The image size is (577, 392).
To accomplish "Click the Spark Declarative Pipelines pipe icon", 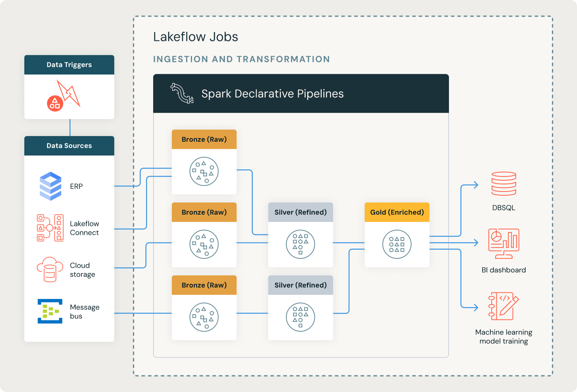I will click(182, 94).
